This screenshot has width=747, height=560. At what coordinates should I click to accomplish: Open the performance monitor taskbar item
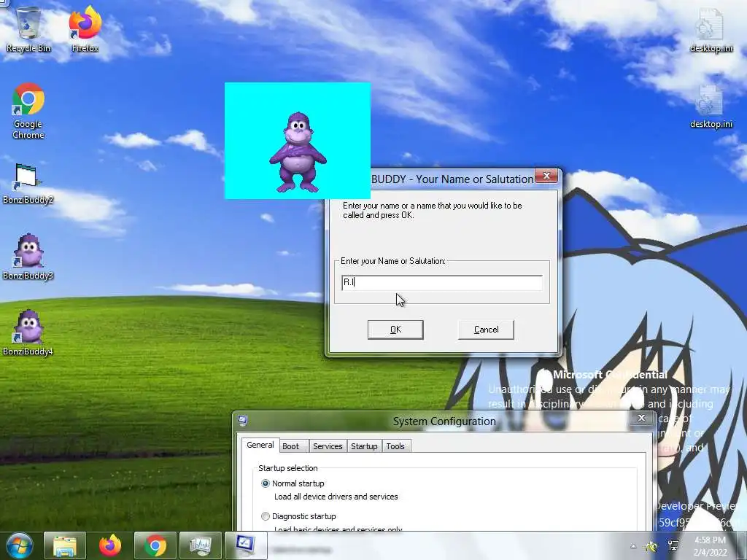pos(201,545)
